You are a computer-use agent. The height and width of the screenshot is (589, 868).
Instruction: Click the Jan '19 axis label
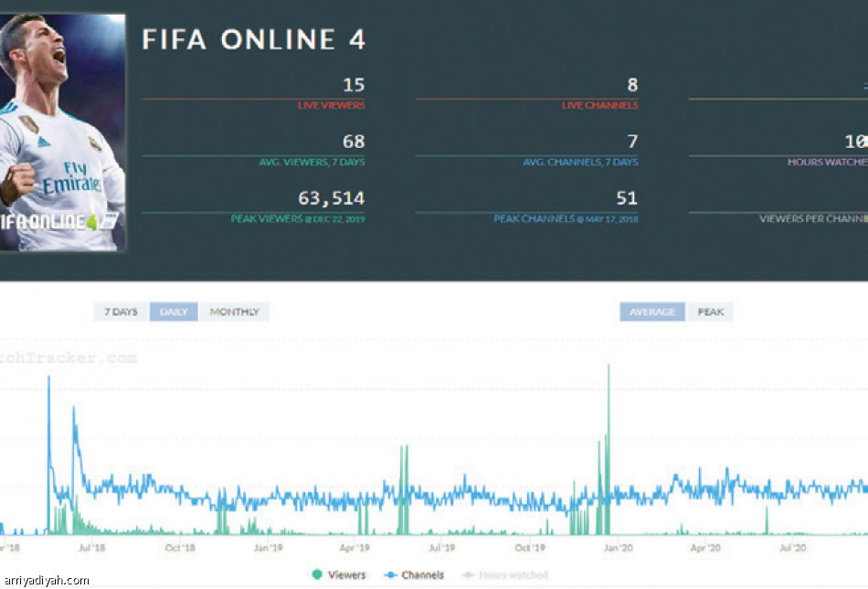[x=267, y=548]
